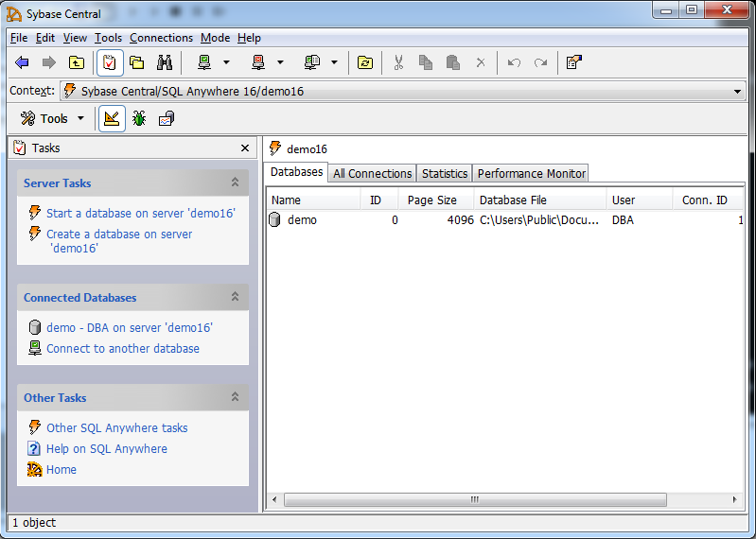Click the Forward arrow toolbar icon
The image size is (756, 539).
click(x=49, y=62)
